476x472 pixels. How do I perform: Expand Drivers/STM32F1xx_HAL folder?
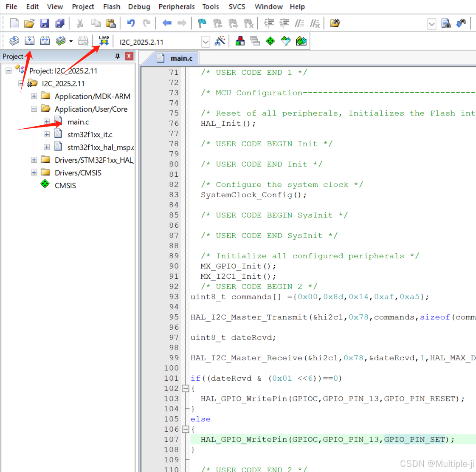click(x=34, y=160)
